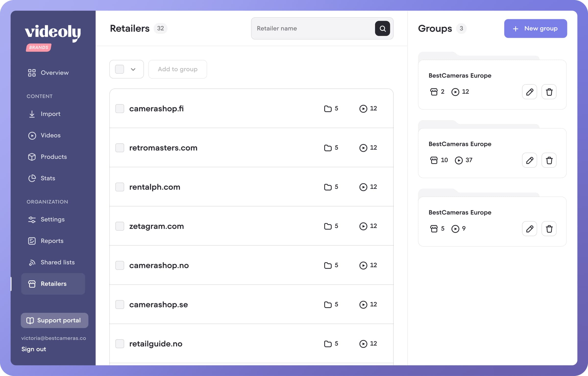The height and width of the screenshot is (376, 588).
Task: Edit the group with 10 retailers and 37 videos
Action: pos(529,160)
